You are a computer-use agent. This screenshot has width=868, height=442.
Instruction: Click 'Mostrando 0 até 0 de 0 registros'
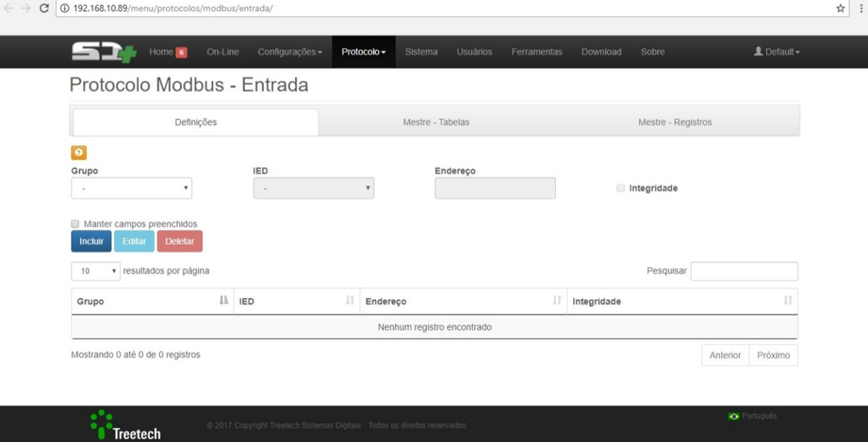[x=136, y=354]
